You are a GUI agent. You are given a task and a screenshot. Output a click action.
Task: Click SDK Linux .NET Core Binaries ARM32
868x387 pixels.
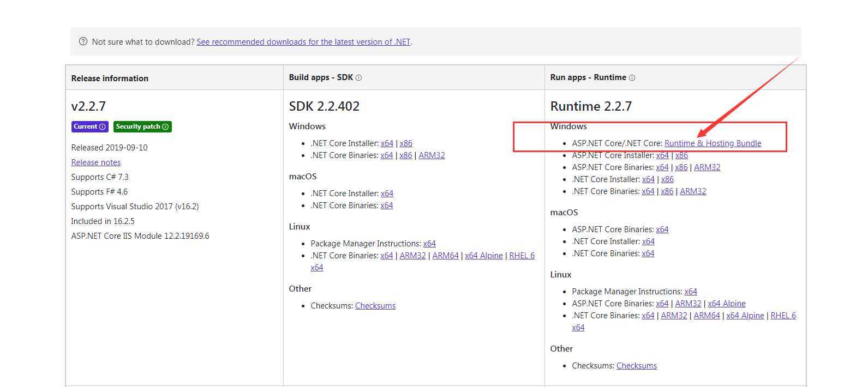pyautogui.click(x=412, y=256)
